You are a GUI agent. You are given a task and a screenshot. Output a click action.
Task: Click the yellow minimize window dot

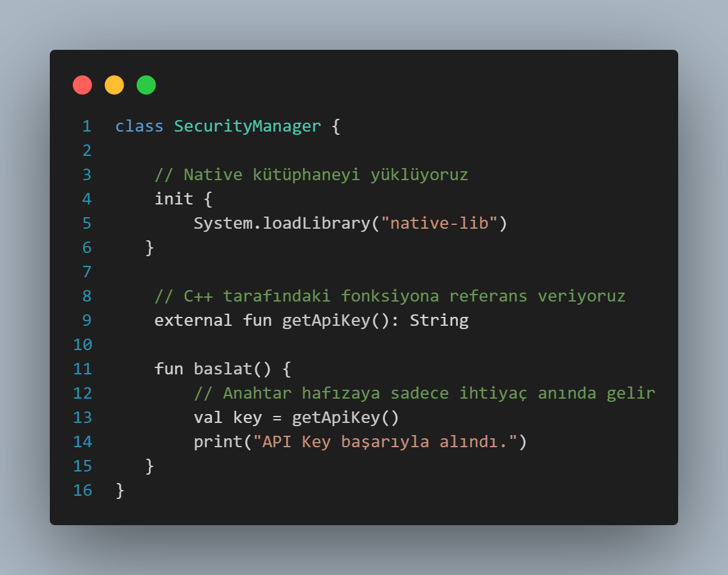pyautogui.click(x=114, y=85)
